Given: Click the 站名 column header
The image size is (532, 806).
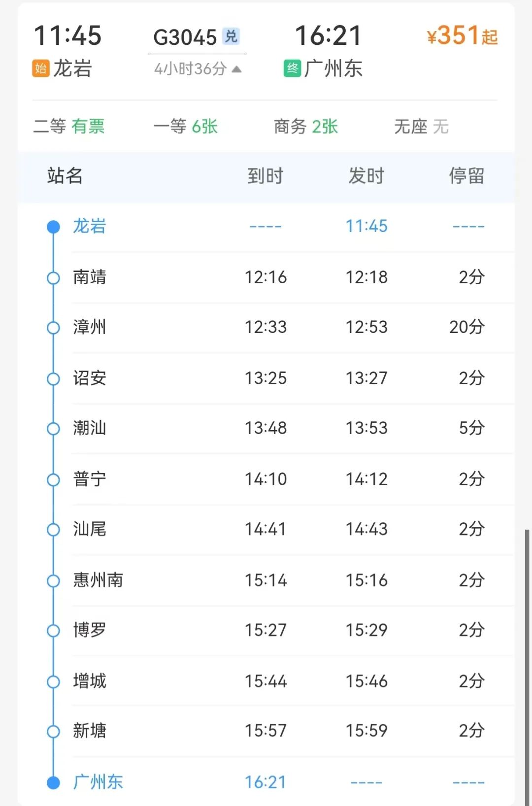Looking at the screenshot, I should [65, 176].
